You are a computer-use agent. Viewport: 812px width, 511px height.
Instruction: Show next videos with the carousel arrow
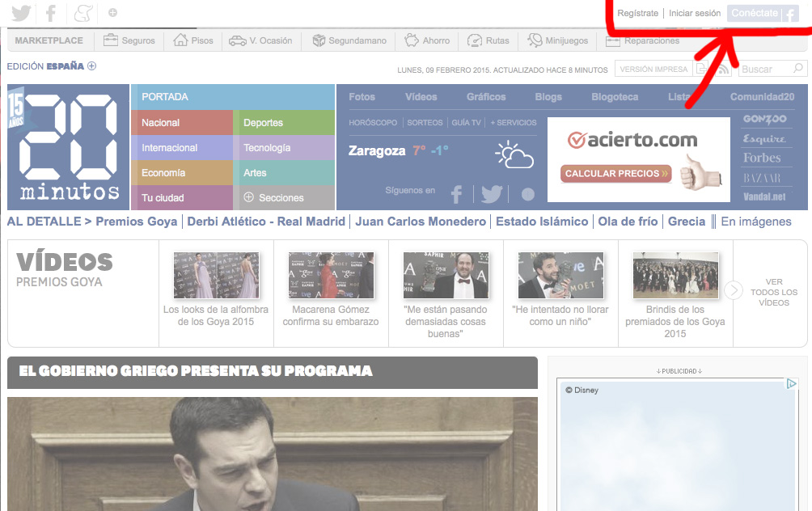tap(734, 291)
